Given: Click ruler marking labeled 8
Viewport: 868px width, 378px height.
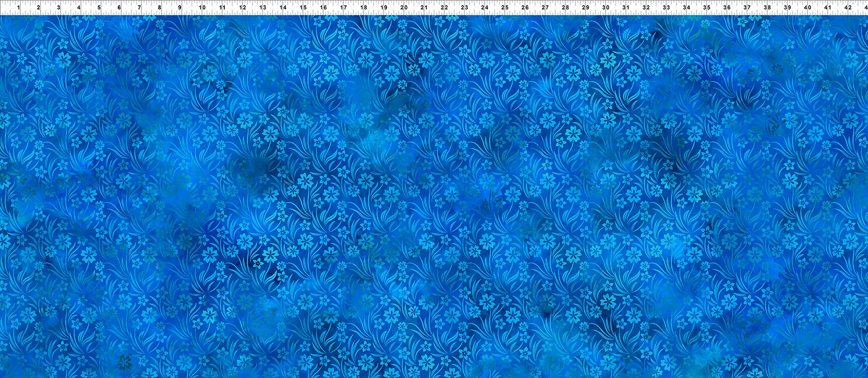Looking at the screenshot, I should (x=160, y=8).
